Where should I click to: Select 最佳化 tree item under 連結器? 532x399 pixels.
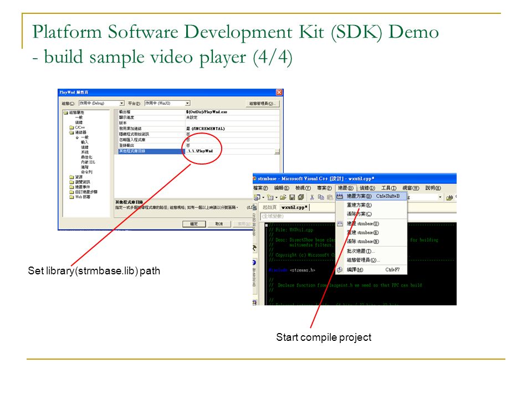[x=86, y=157]
